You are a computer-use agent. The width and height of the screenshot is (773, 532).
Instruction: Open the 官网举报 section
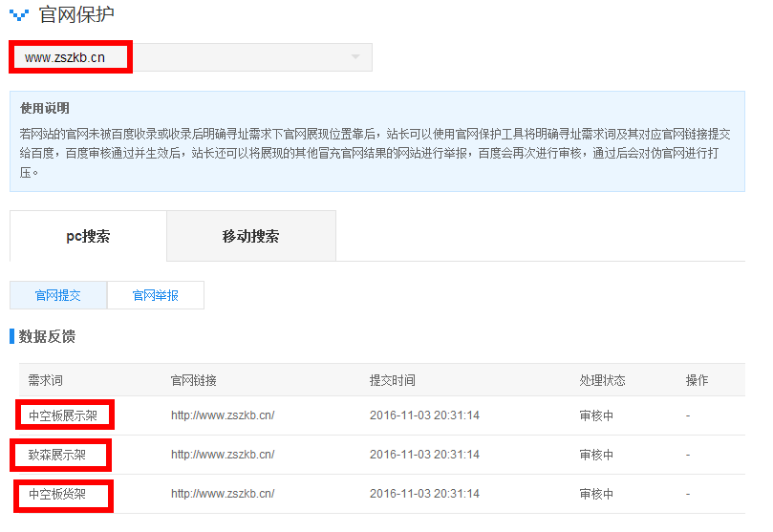pos(155,295)
